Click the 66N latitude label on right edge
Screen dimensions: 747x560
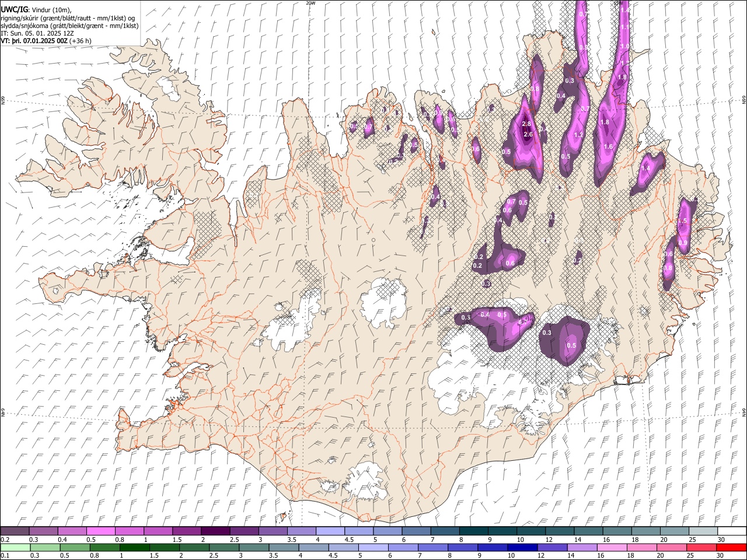click(744, 100)
